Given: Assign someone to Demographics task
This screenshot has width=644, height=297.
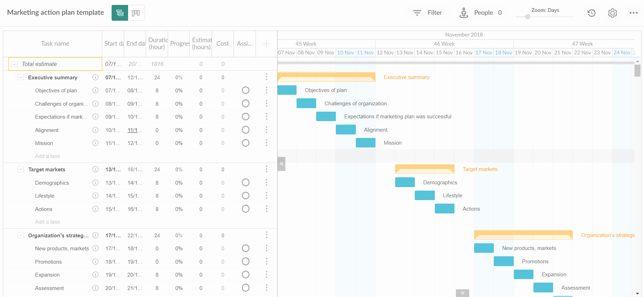Looking at the screenshot, I should [246, 183].
